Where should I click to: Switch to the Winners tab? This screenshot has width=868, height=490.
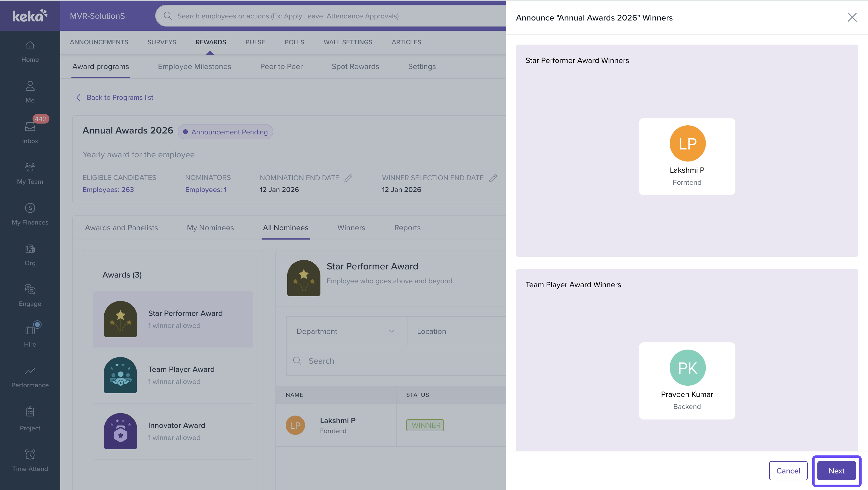(351, 228)
